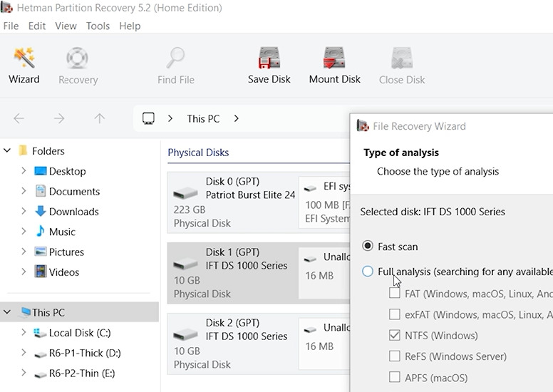
Task: Collapse the Folders tree section
Action: pos(7,150)
